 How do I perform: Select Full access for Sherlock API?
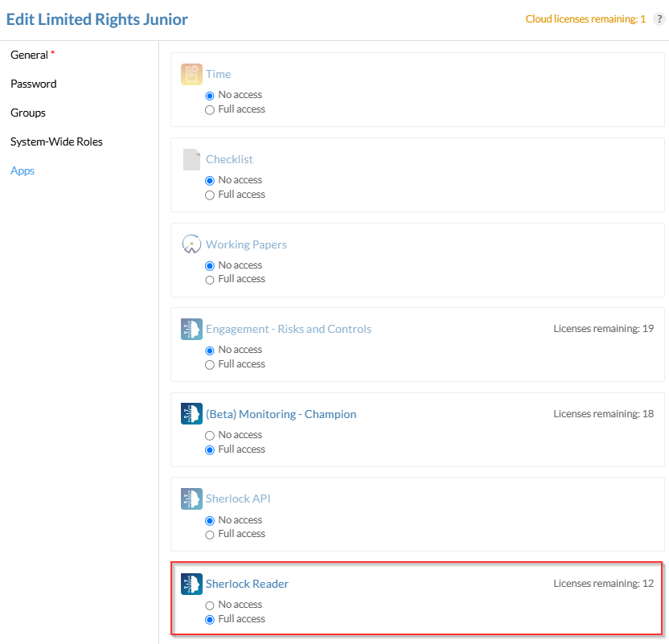pyautogui.click(x=210, y=535)
